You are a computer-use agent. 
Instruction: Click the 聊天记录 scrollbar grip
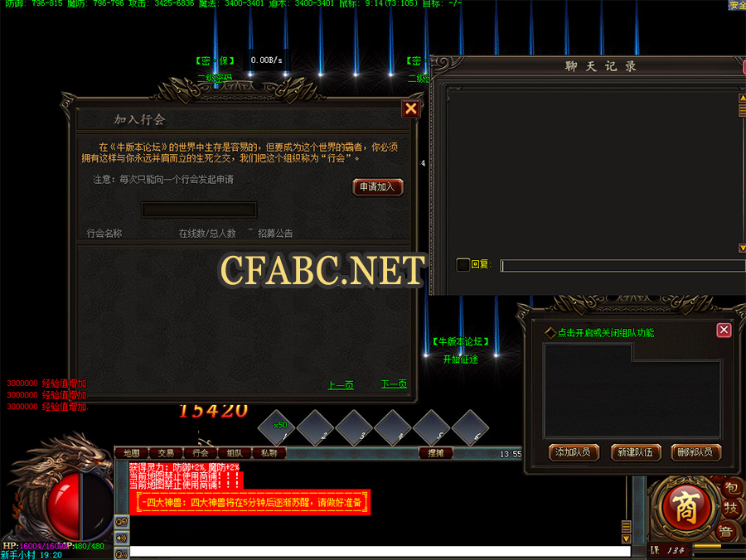click(x=742, y=110)
